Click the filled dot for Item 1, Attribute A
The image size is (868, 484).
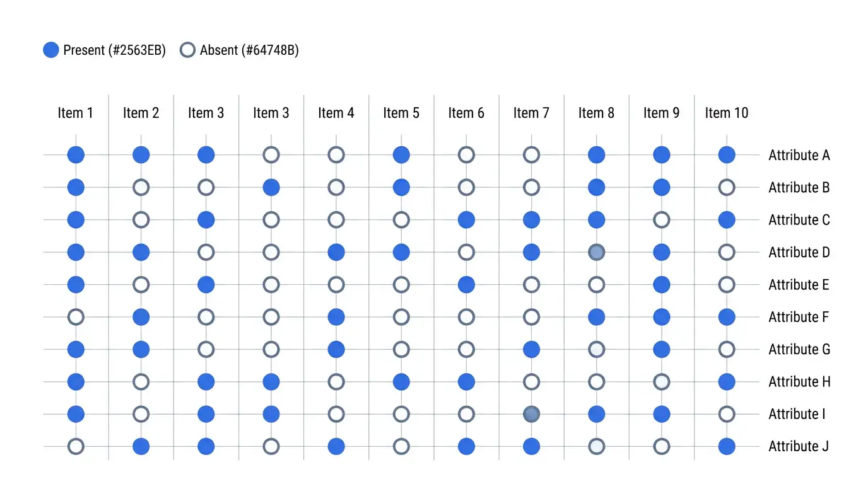coord(76,154)
